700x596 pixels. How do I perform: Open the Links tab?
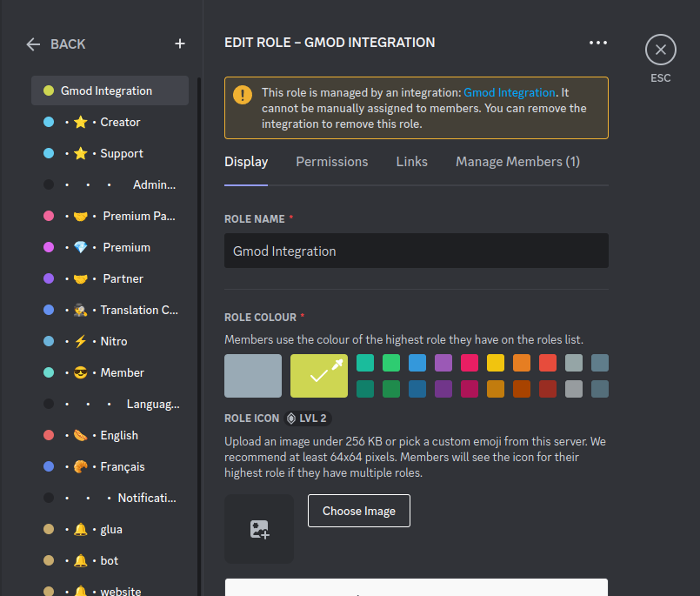pyautogui.click(x=411, y=162)
